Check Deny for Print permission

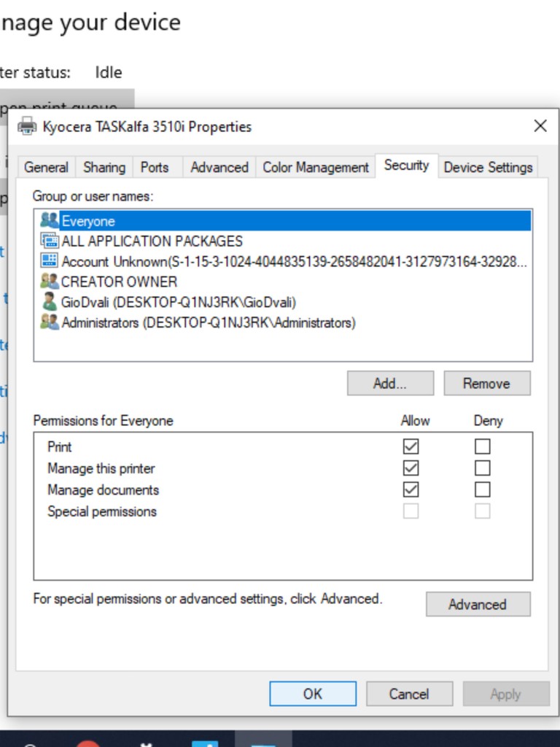[x=482, y=446]
